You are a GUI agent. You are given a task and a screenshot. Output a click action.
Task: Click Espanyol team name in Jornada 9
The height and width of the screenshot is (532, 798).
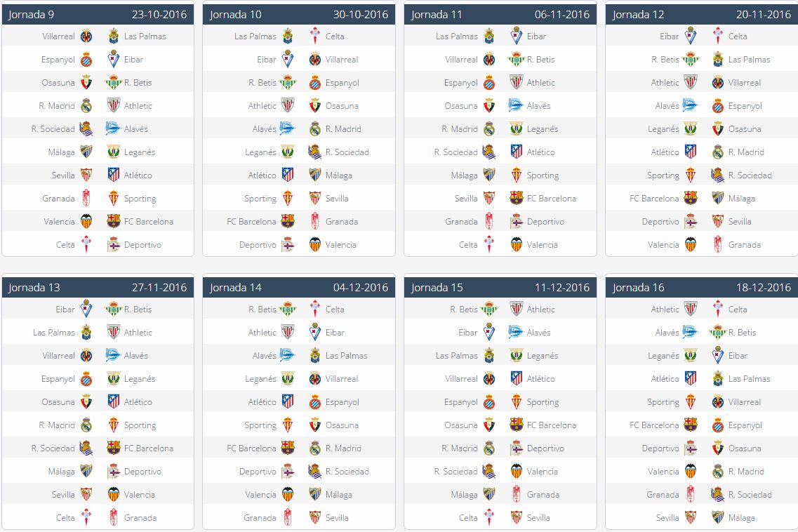58,60
